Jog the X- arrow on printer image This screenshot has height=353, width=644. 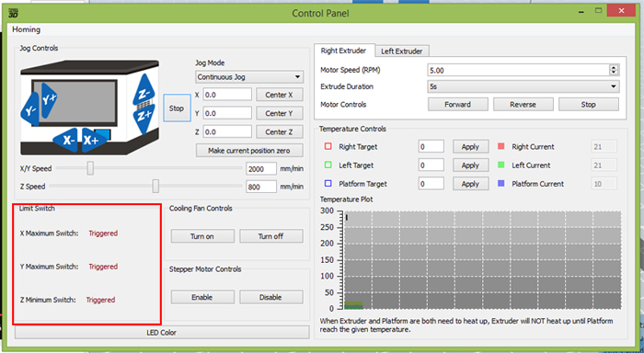66,140
